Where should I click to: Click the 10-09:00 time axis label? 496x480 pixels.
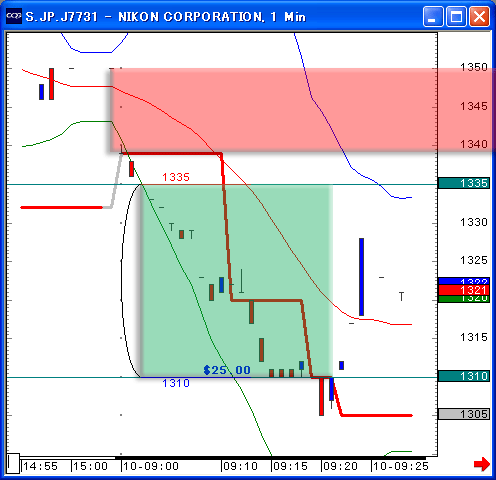(x=151, y=466)
